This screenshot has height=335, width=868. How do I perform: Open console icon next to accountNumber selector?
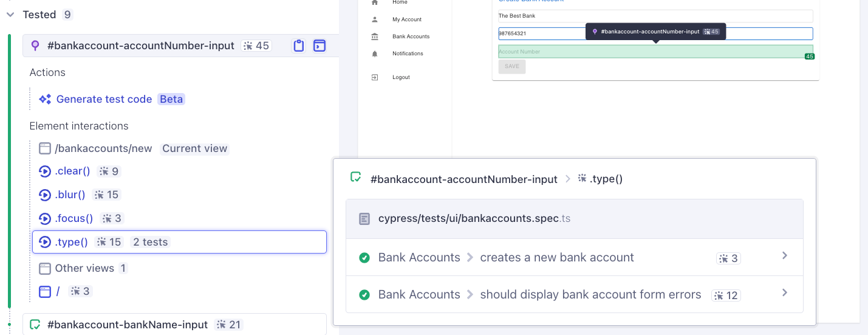click(320, 46)
